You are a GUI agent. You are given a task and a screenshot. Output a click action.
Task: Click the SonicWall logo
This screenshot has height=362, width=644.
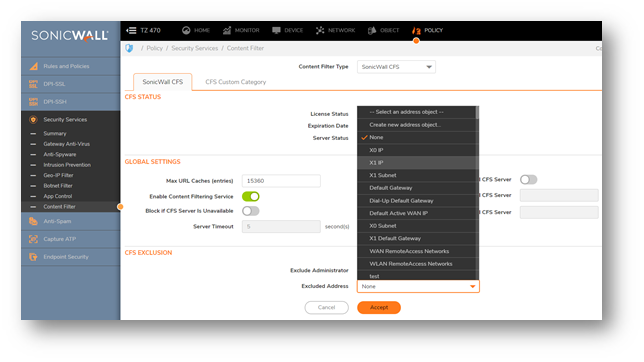click(70, 36)
